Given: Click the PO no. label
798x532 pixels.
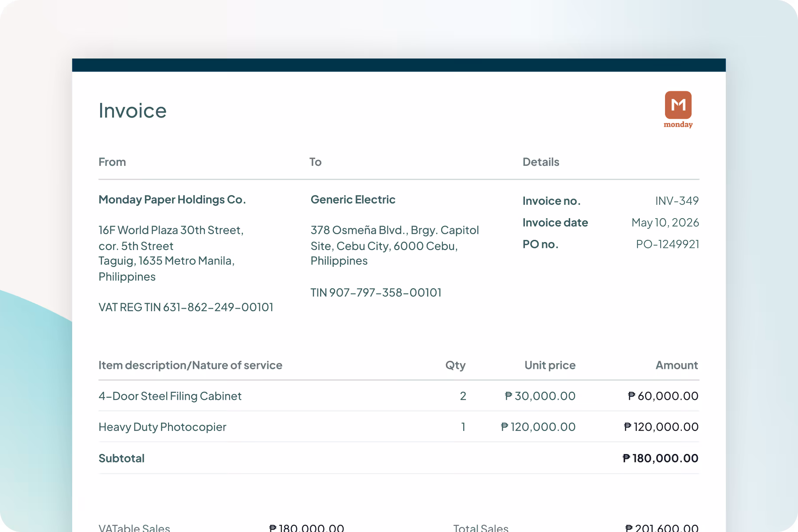Looking at the screenshot, I should click(540, 244).
